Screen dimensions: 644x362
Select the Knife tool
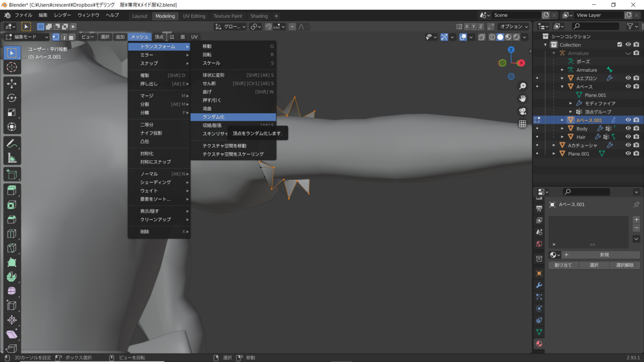[12, 248]
